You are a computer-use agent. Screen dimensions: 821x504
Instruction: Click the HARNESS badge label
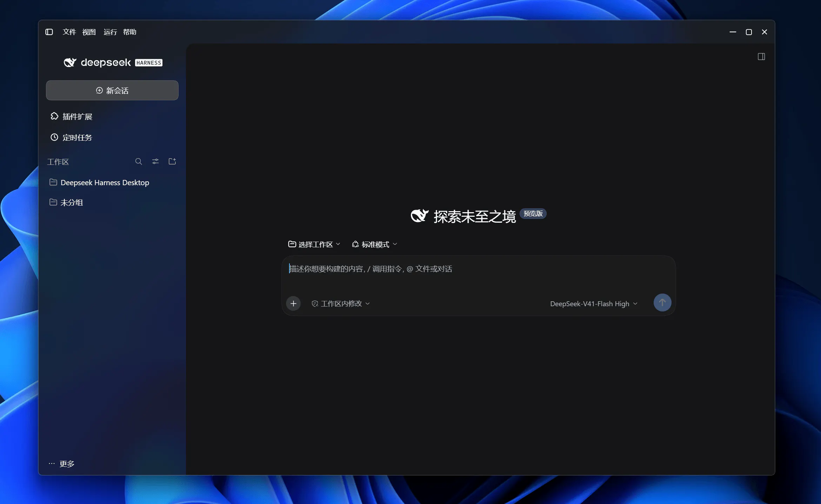point(149,63)
